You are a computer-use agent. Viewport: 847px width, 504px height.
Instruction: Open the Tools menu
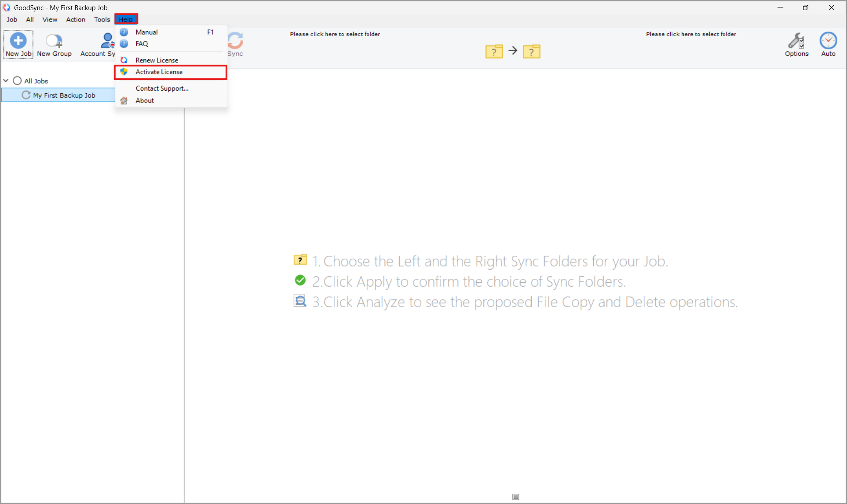coord(102,19)
